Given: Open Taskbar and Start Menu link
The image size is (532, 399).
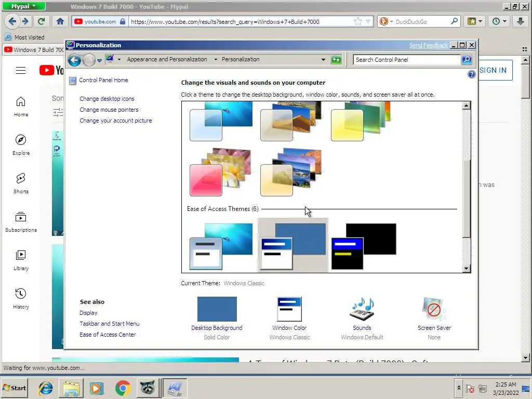Looking at the screenshot, I should click(109, 324).
